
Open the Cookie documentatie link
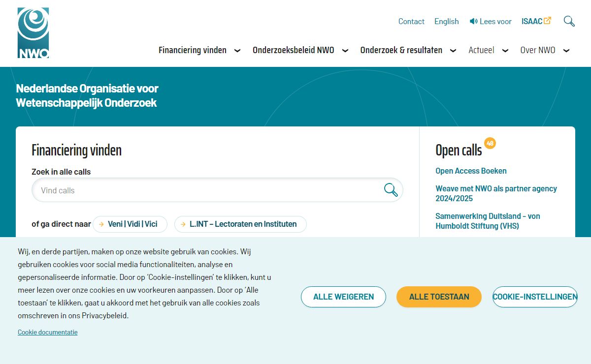pos(48,332)
